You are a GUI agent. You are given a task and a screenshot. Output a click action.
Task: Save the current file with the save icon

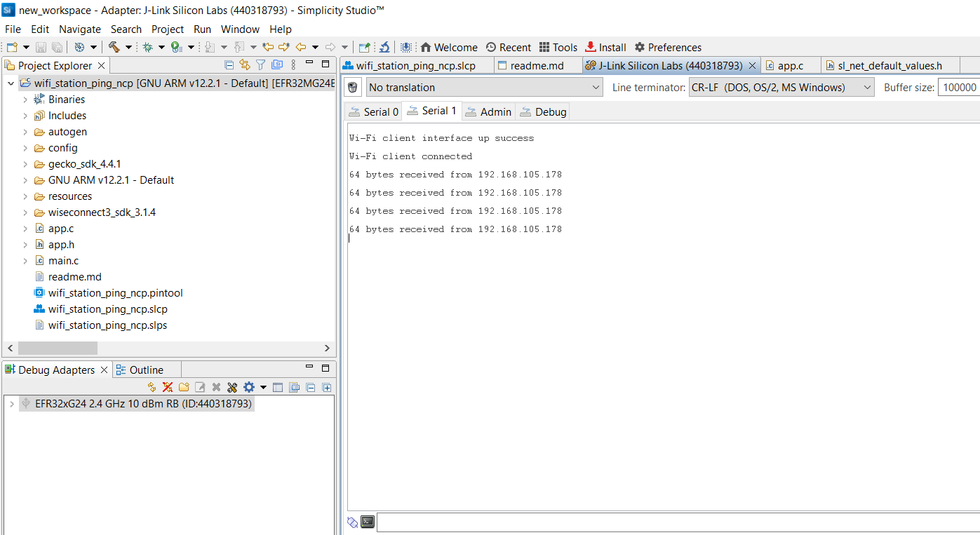pyautogui.click(x=41, y=47)
